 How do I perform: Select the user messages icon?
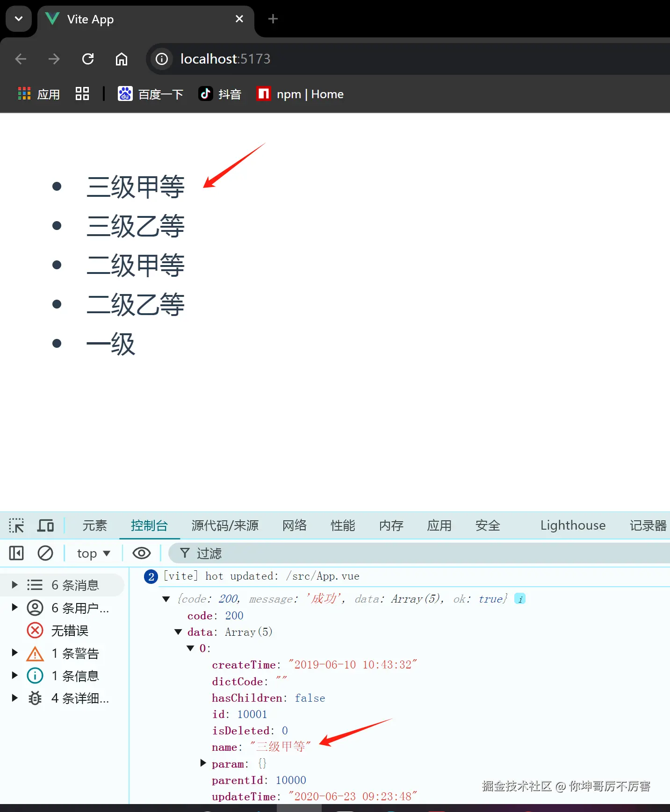pos(35,608)
